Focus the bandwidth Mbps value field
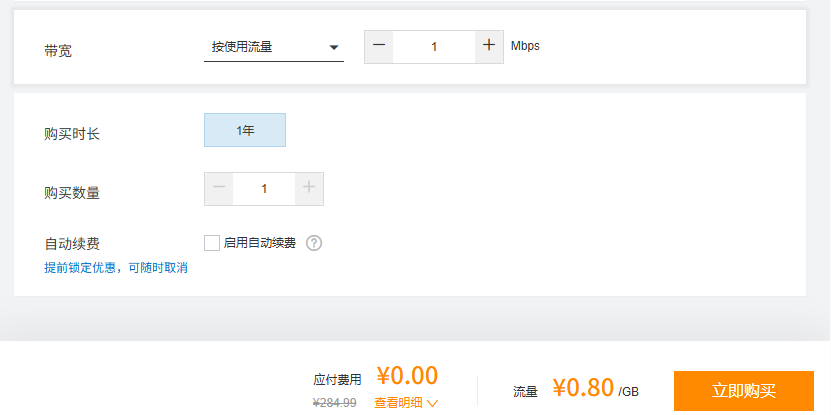 tap(434, 47)
